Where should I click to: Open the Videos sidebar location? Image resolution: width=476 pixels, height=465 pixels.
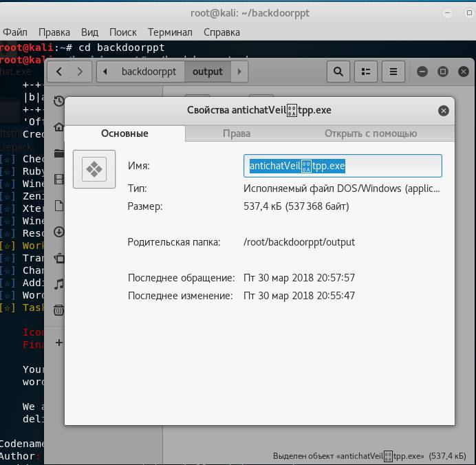click(58, 180)
